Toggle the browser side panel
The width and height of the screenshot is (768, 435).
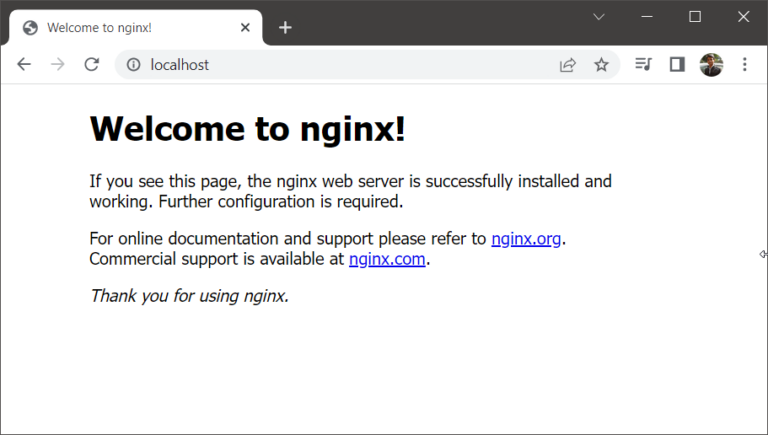(677, 65)
